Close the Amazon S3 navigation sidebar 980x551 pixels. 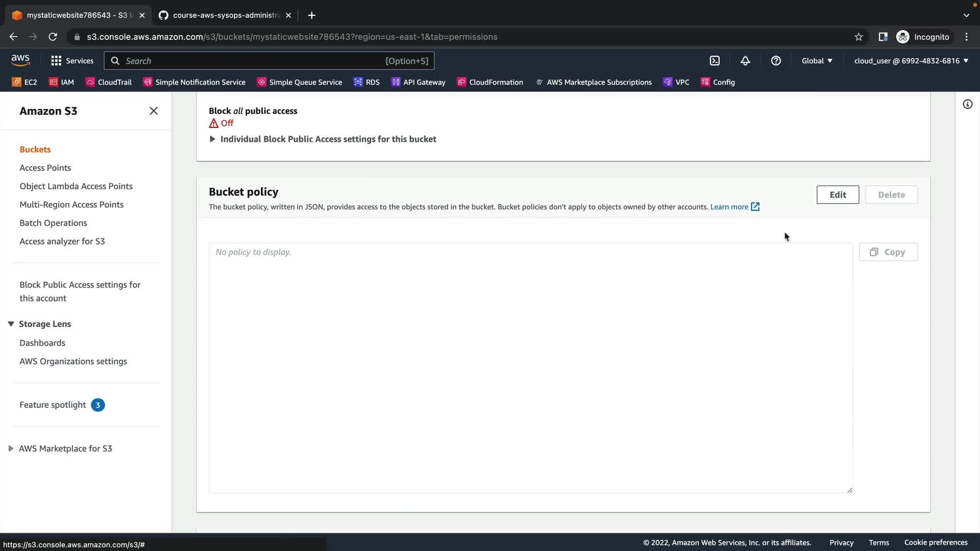pyautogui.click(x=153, y=111)
